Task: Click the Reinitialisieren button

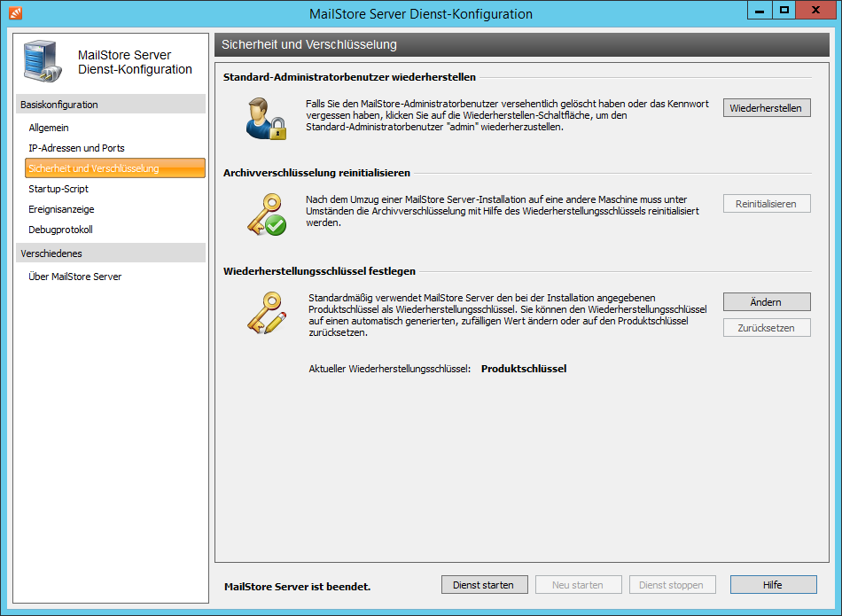Action: click(767, 204)
